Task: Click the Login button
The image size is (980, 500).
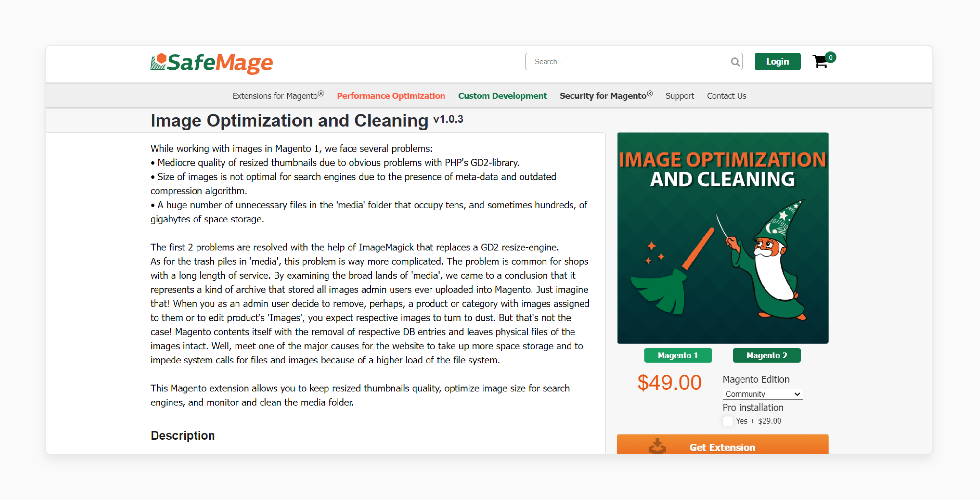Action: coord(778,61)
